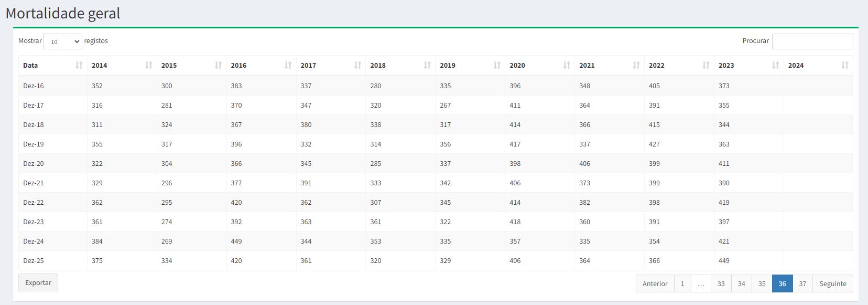This screenshot has height=305, width=868.
Task: Click value 418 in Dez-23 row
Action: pos(515,222)
